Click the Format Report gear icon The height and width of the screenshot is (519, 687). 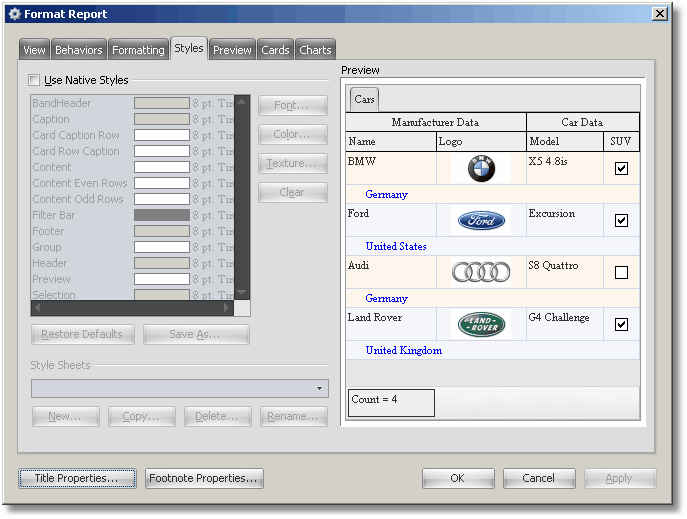tap(14, 14)
